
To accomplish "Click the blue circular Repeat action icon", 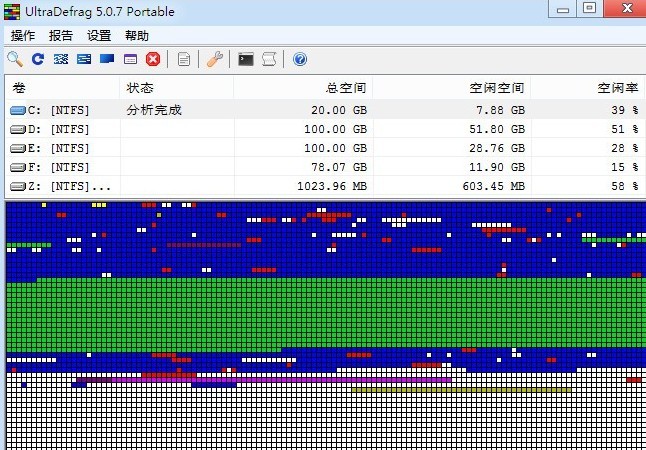I will (x=38, y=59).
